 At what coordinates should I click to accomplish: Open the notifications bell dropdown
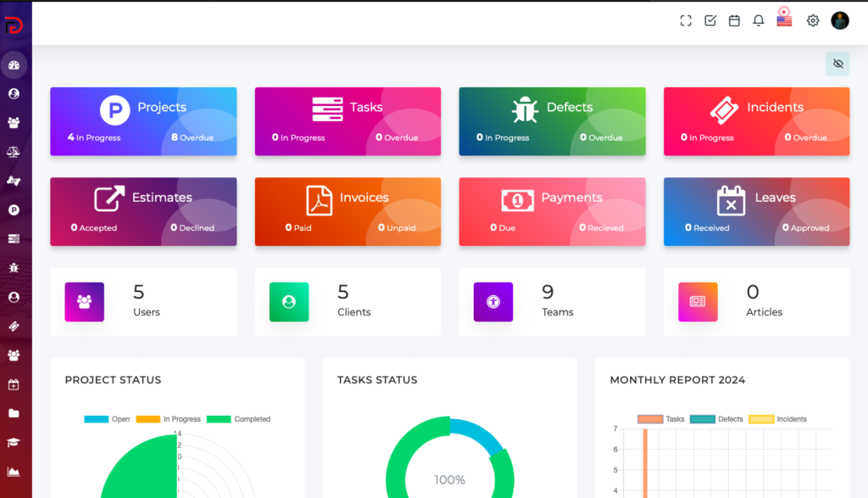click(x=758, y=20)
